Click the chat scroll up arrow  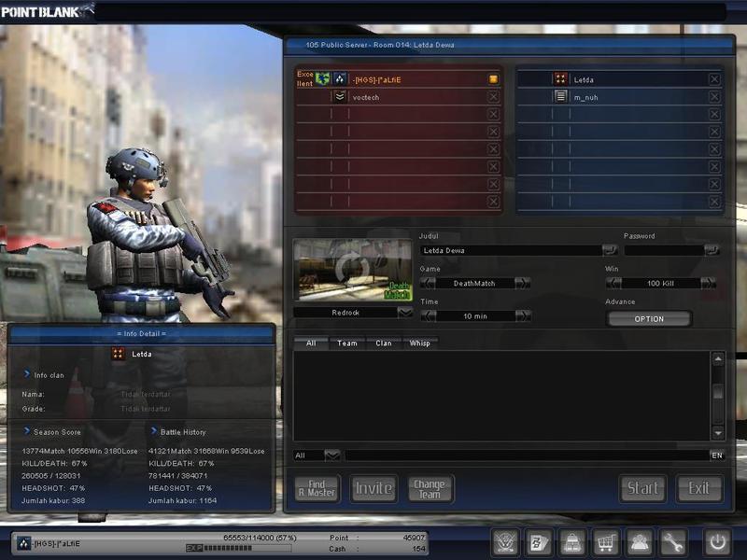point(718,358)
